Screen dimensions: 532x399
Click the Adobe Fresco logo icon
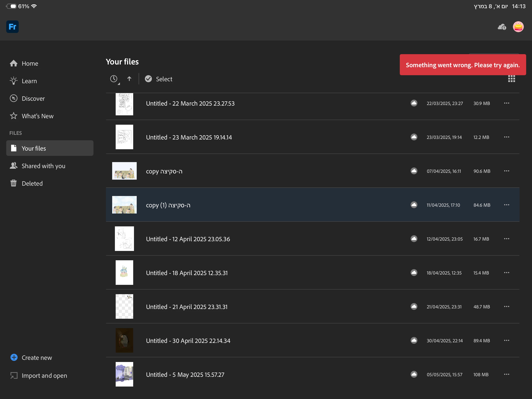point(12,27)
